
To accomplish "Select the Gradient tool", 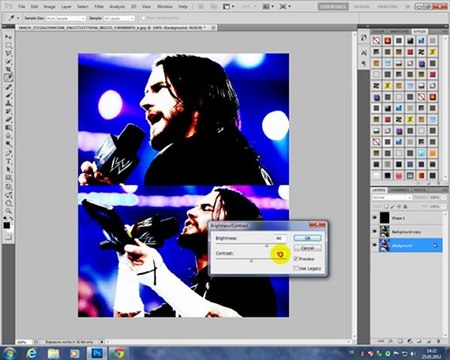I will [8, 127].
